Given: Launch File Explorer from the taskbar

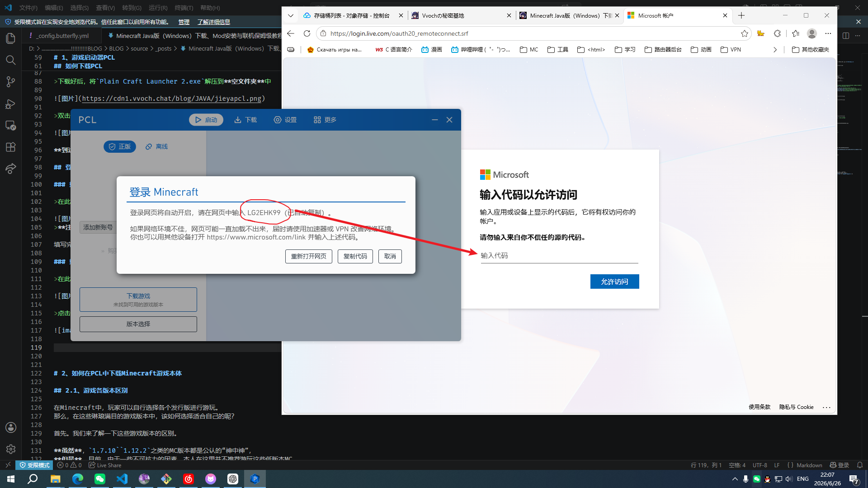Looking at the screenshot, I should [55, 479].
